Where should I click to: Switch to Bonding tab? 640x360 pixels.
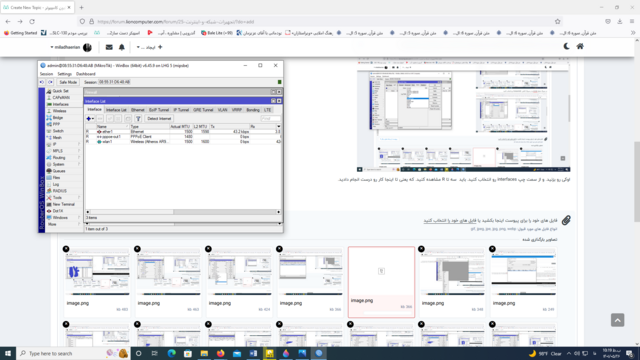pos(253,110)
